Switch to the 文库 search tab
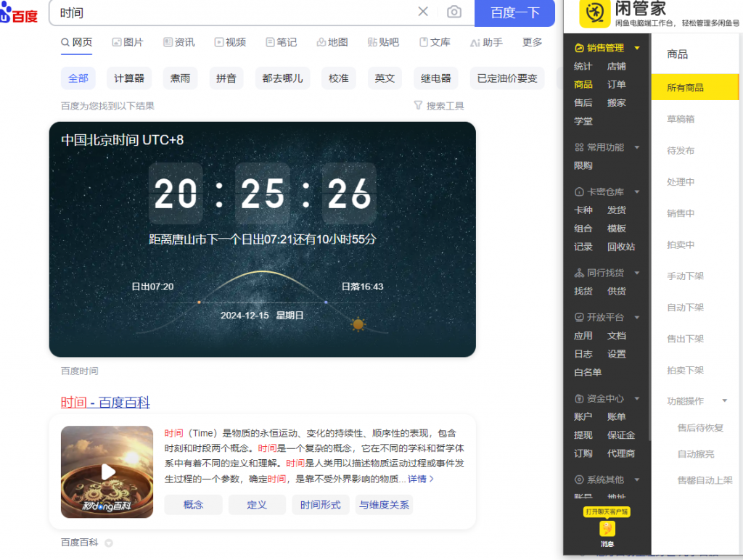 point(435,42)
